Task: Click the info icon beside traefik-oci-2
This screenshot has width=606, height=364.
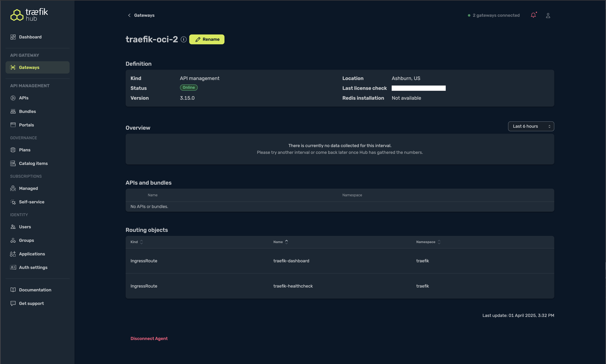Action: (184, 39)
